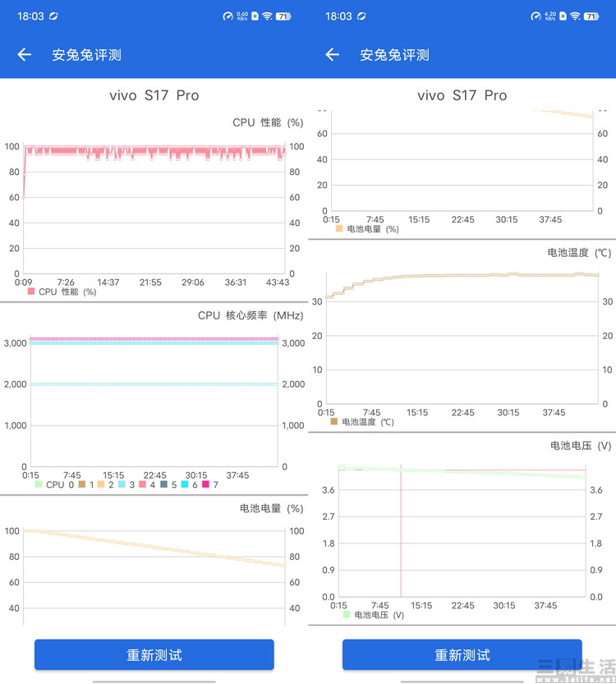Tap the 21:55 time label on CPU chart
Viewport: 616px width, 684px height.
click(x=150, y=282)
